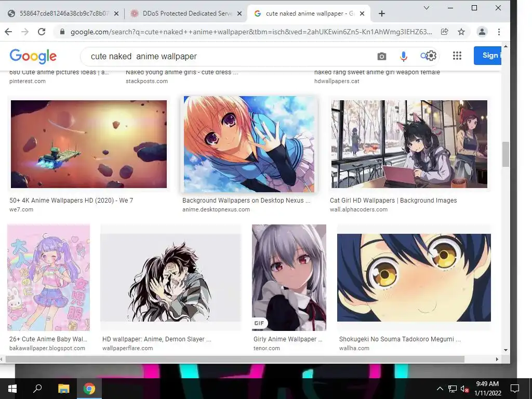Viewport: 532px width, 399px height.
Task: Open 'Cat Girl HD Wallpapers' link
Action: tap(393, 201)
